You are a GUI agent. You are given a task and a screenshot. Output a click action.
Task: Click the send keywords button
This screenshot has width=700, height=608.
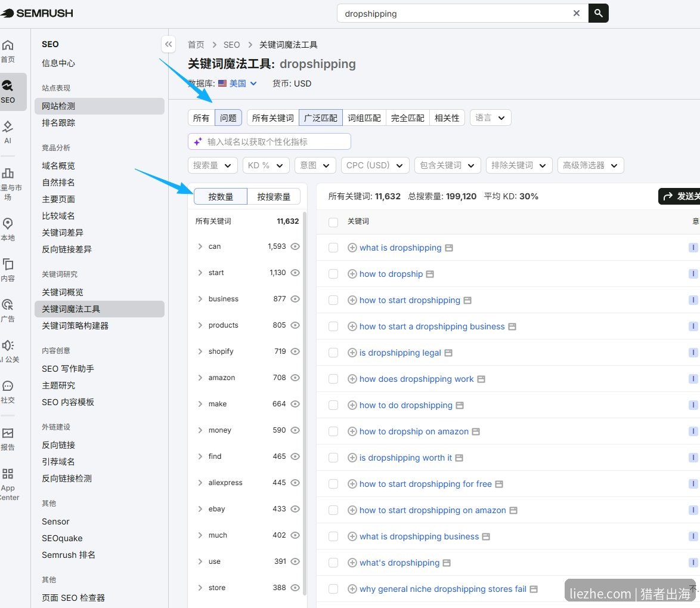click(679, 196)
